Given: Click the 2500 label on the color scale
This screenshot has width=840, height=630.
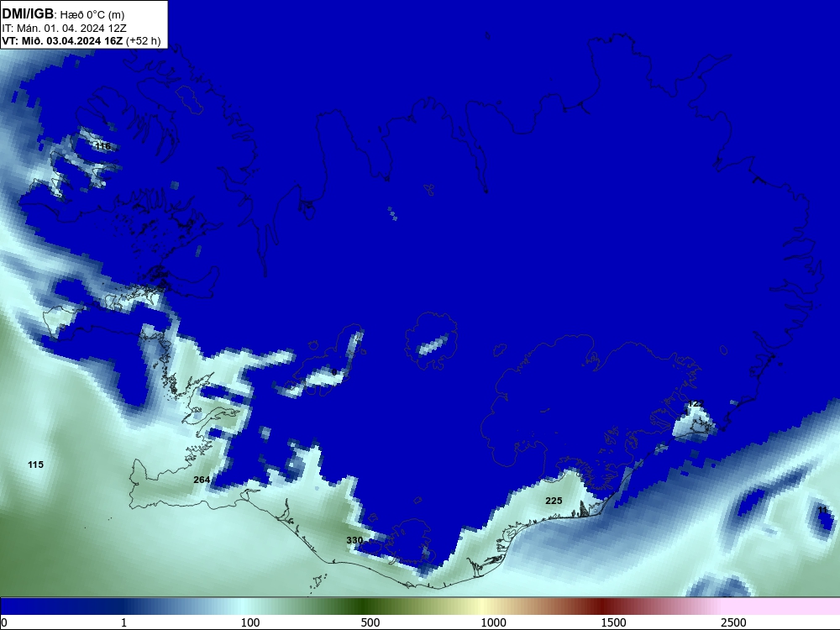Looking at the screenshot, I should coord(733,622).
